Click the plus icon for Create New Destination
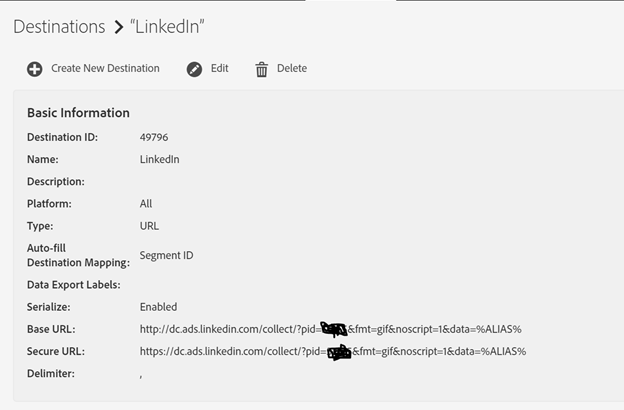Viewport: 624px width, 410px height. [x=35, y=69]
